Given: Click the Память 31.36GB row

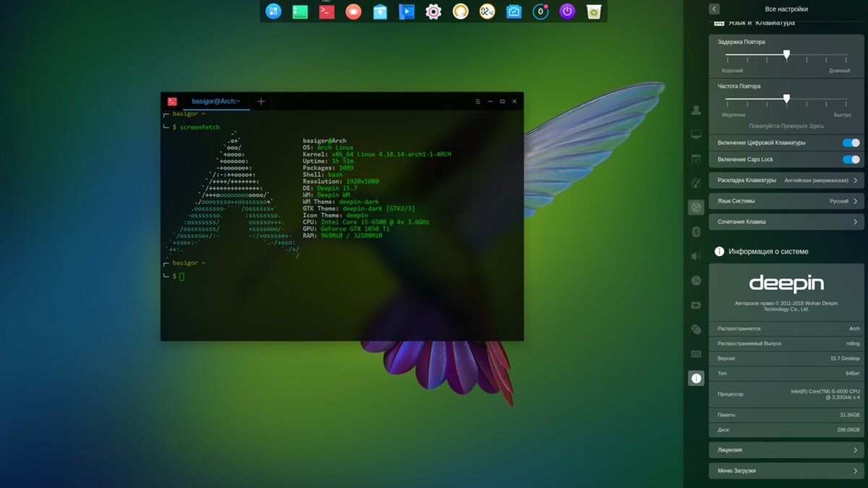Looking at the screenshot, I should coord(786,415).
